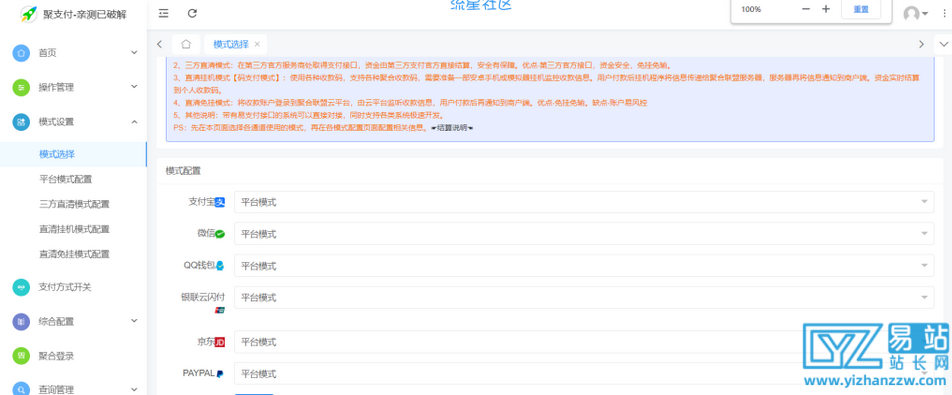Click the zoom out minus icon
This screenshot has width=952, height=395.
coord(806,9)
